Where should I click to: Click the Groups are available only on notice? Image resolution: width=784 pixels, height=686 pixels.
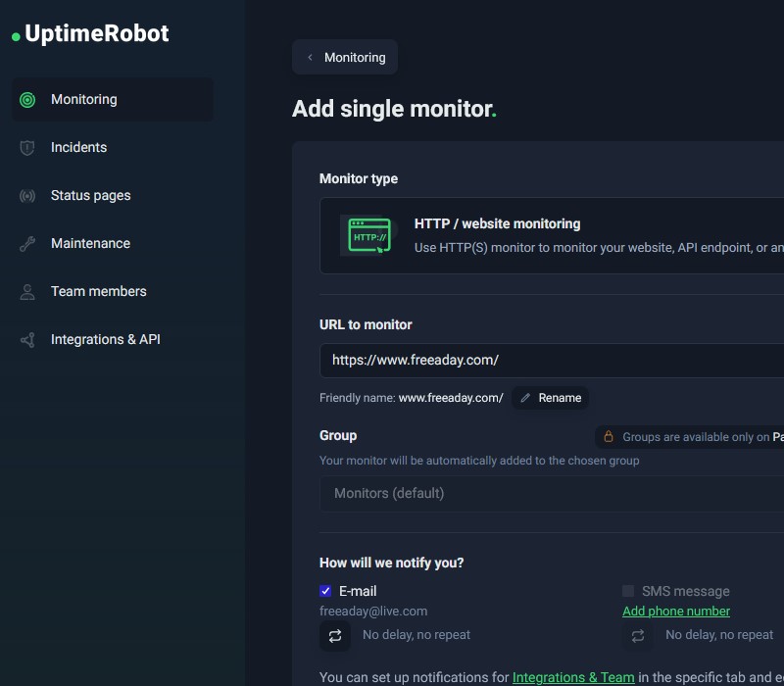pos(690,437)
